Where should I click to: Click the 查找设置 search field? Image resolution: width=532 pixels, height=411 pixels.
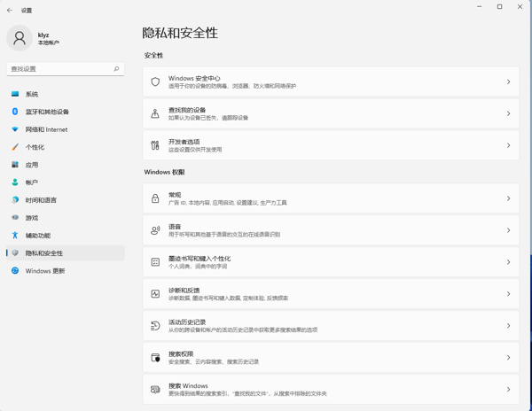coord(66,69)
